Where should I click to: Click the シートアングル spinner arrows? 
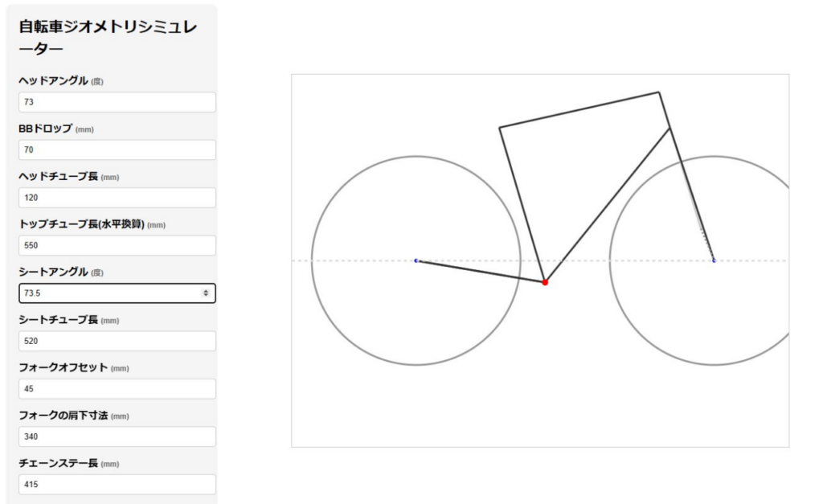206,293
